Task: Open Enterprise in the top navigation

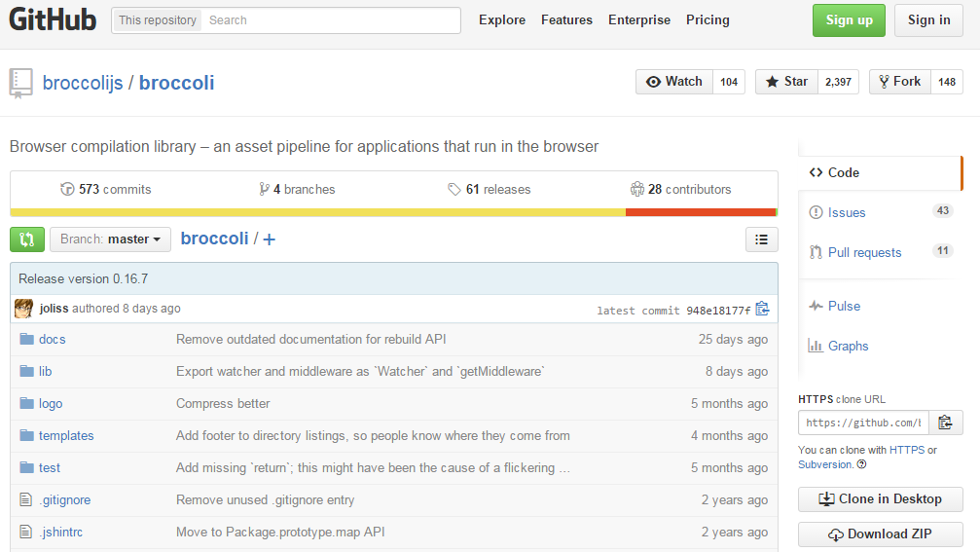Action: click(x=638, y=20)
